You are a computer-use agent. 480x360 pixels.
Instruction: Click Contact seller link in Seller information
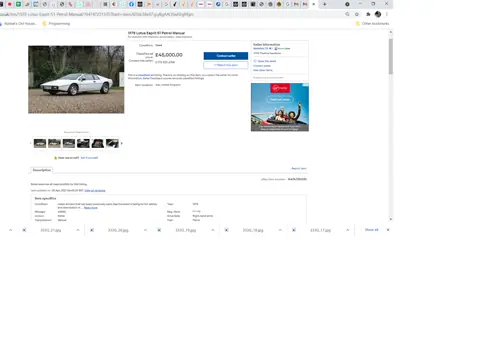(x=262, y=66)
